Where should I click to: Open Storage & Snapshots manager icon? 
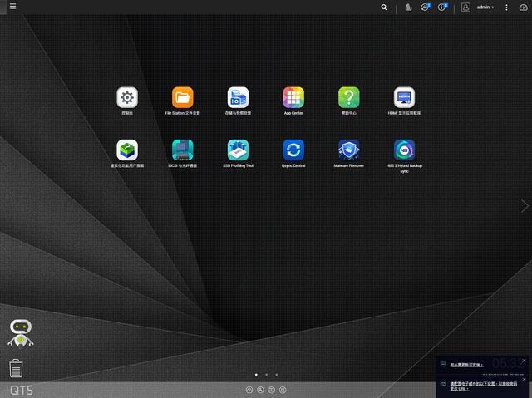[x=238, y=97]
